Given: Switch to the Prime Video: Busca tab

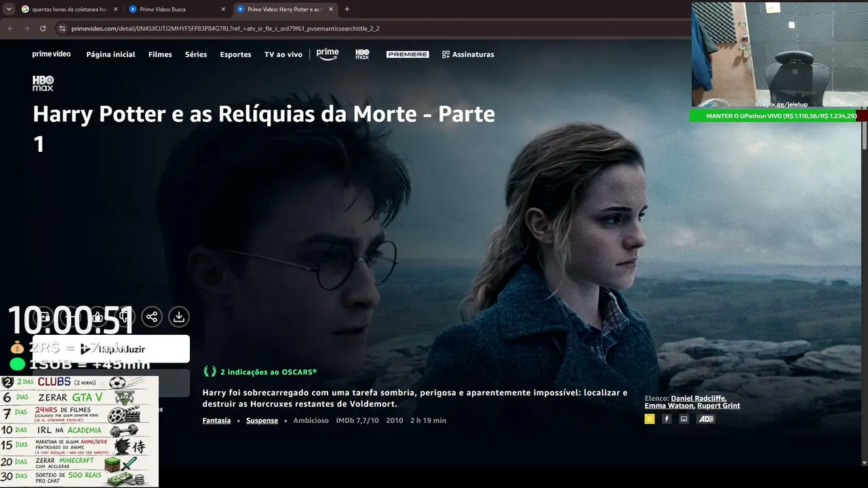Looking at the screenshot, I should click(x=178, y=9).
